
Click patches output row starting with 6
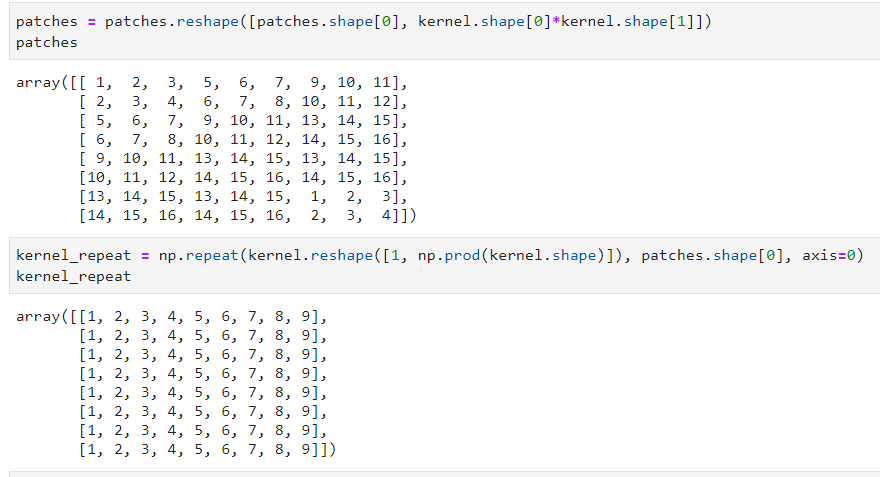click(242, 139)
